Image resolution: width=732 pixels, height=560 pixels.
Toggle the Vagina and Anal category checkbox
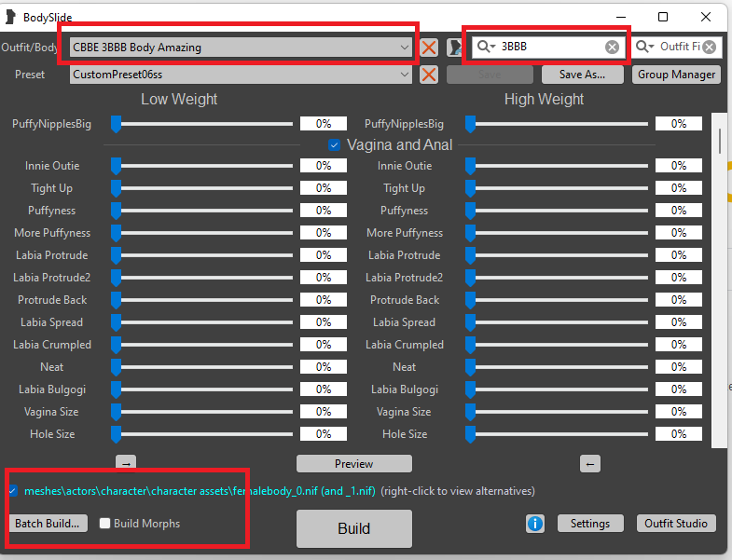[x=335, y=145]
